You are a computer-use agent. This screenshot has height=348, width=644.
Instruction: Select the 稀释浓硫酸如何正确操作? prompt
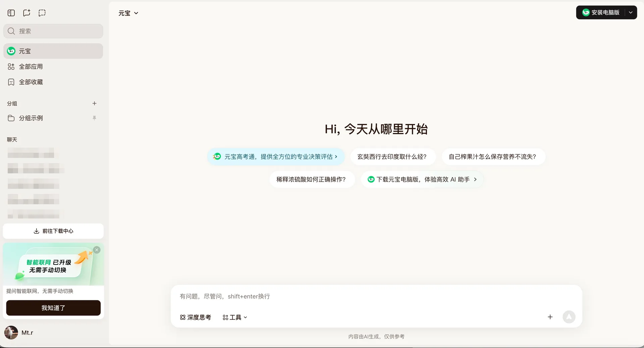pos(312,179)
